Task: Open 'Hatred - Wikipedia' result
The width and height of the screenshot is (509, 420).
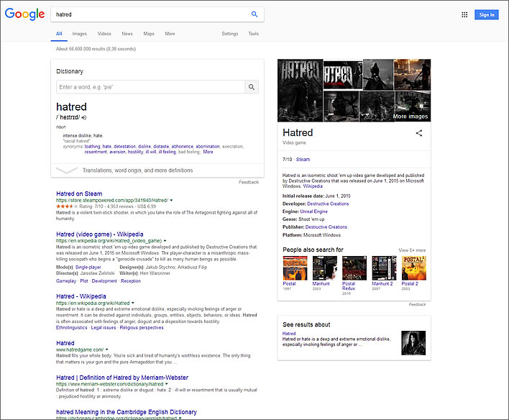Action: 81,296
